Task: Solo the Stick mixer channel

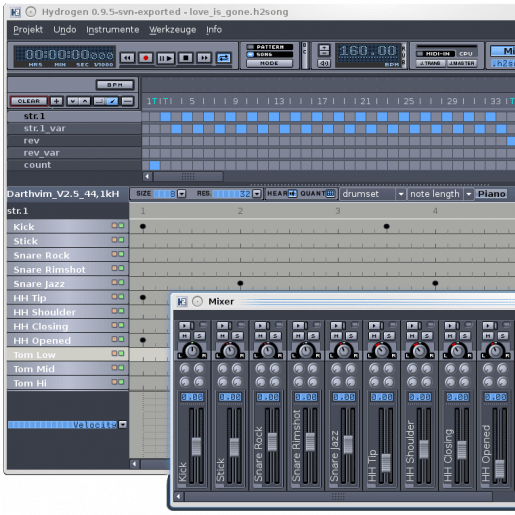Action: coord(237,336)
